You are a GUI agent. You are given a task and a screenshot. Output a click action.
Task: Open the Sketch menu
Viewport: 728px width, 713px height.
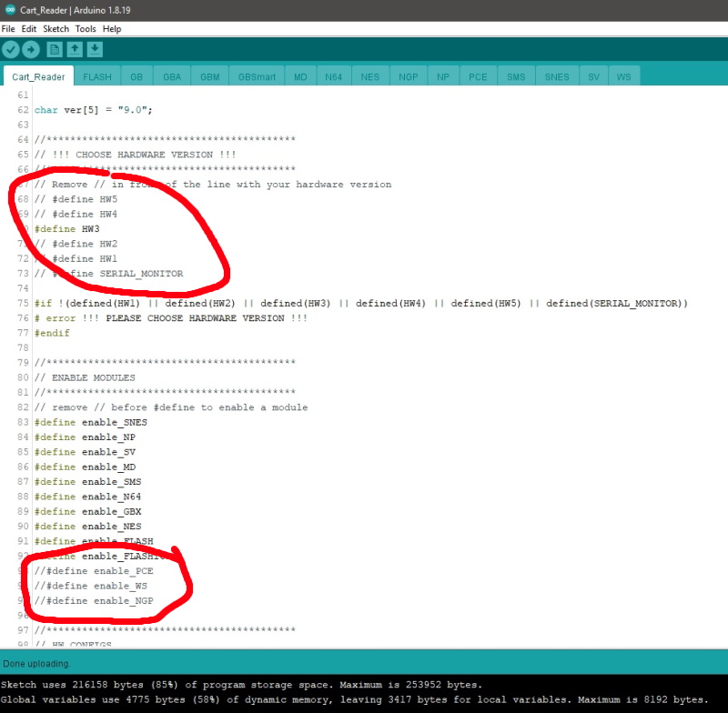[x=56, y=29]
